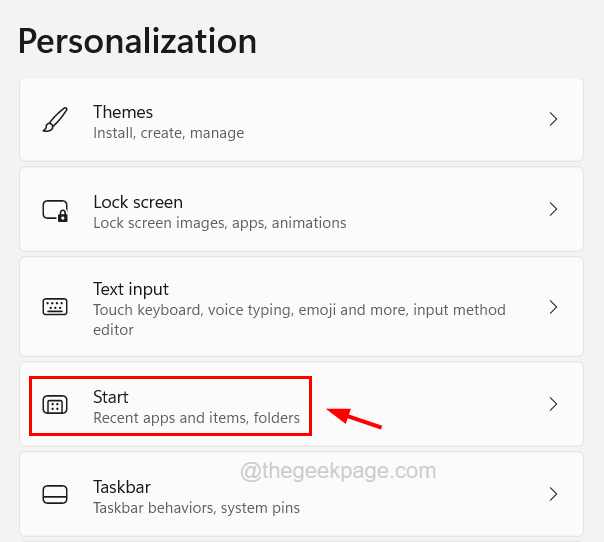Open the Text input settings title

(x=131, y=289)
